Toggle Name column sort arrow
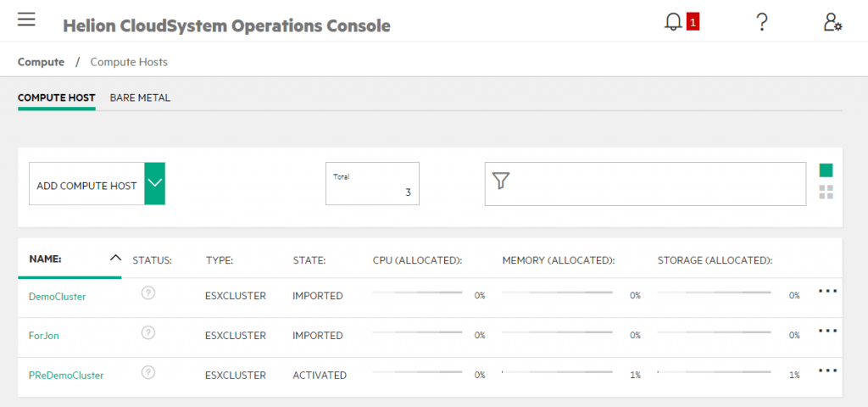868x407 pixels. (115, 258)
